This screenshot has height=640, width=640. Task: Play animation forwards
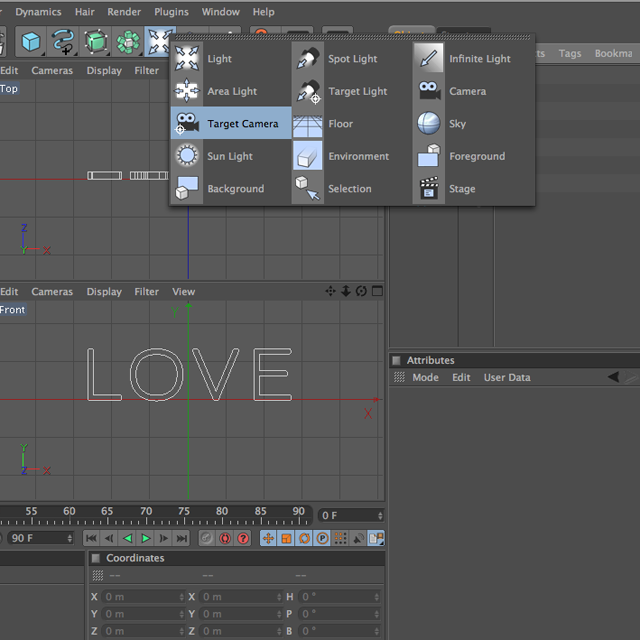(x=145, y=538)
